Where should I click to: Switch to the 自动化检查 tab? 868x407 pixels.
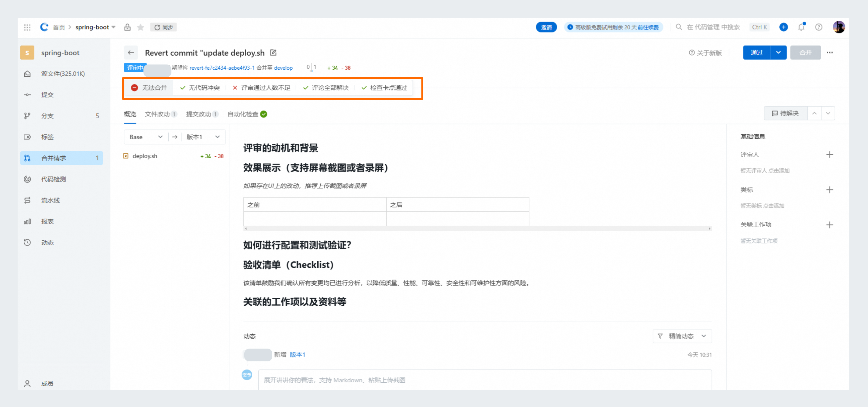[247, 114]
